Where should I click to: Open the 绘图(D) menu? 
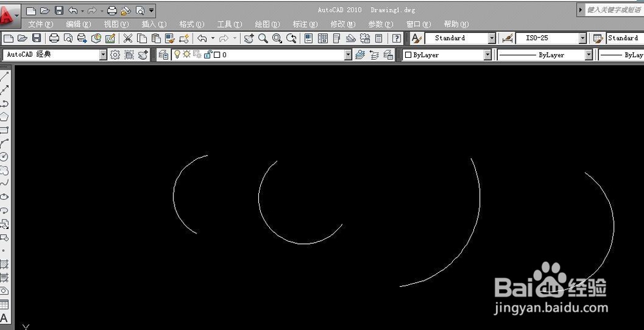pos(267,24)
